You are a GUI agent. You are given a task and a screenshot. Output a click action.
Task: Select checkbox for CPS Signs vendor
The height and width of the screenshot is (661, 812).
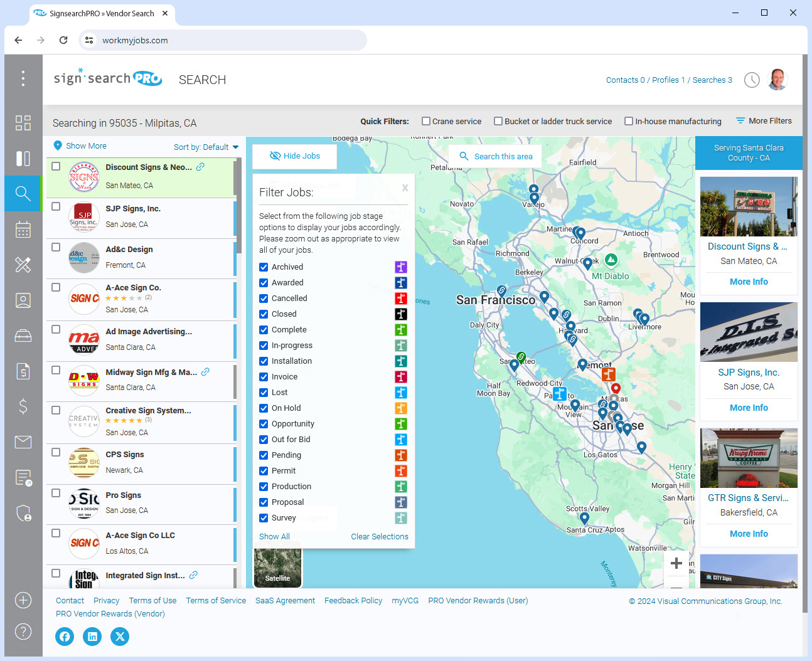(x=56, y=452)
